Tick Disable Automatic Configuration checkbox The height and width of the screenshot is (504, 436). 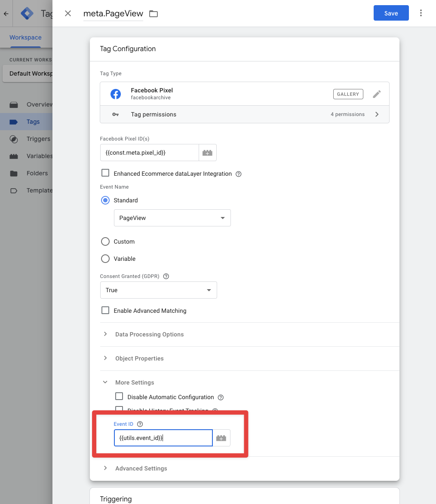click(x=119, y=397)
